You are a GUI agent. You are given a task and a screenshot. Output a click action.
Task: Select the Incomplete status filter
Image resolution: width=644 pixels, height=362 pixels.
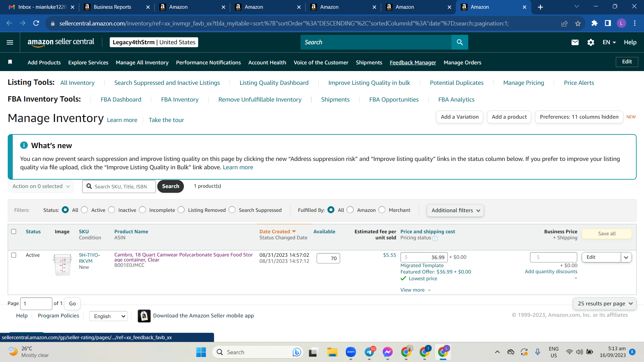point(143,210)
